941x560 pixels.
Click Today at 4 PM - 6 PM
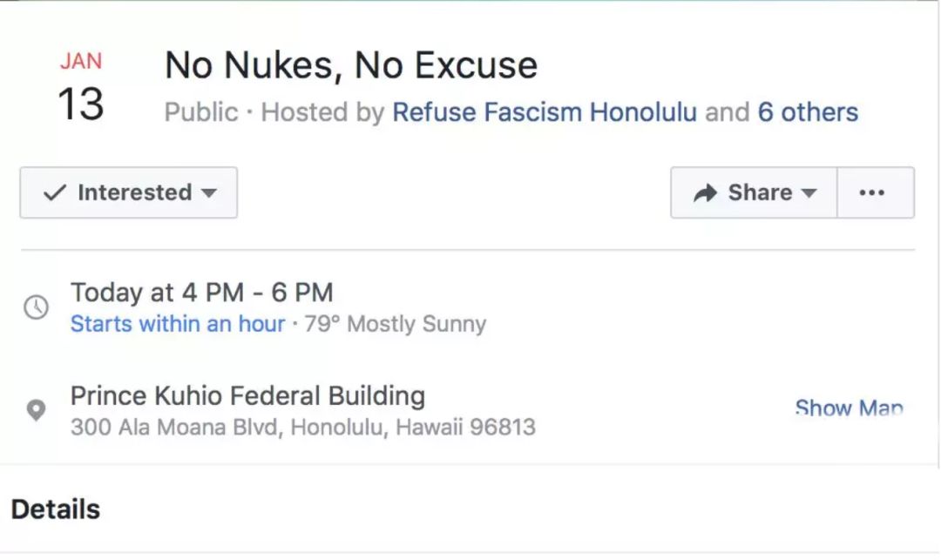coord(201,293)
